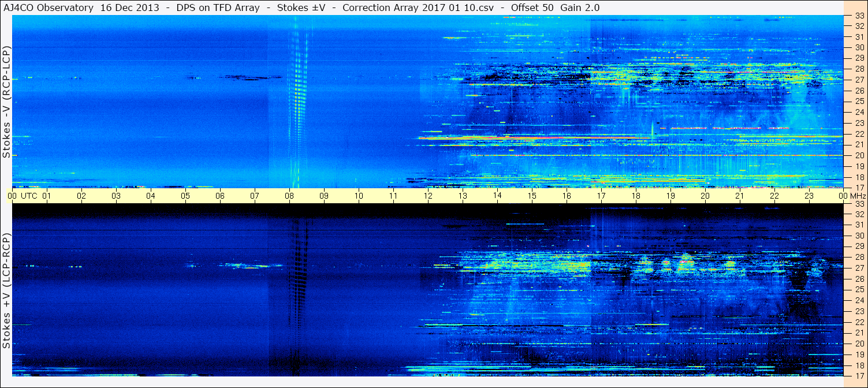Select hour 06 on the UTC time axis

click(220, 196)
